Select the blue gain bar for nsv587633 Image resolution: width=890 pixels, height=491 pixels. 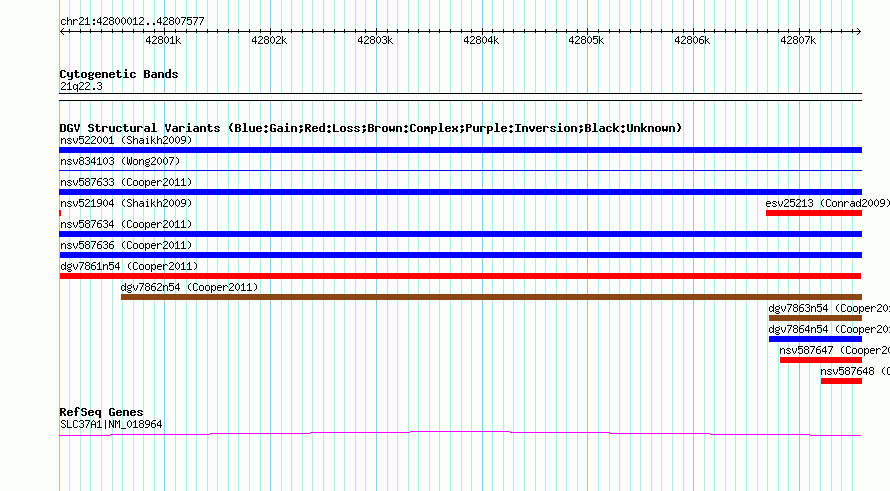460,192
